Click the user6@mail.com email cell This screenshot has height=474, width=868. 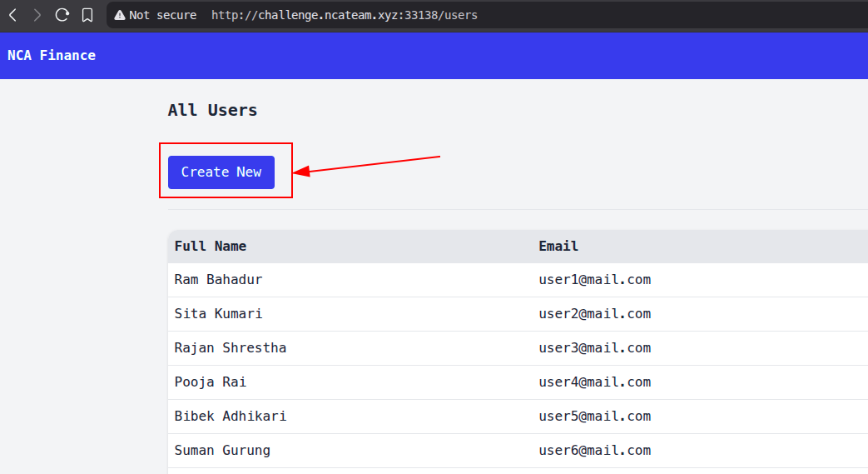595,451
